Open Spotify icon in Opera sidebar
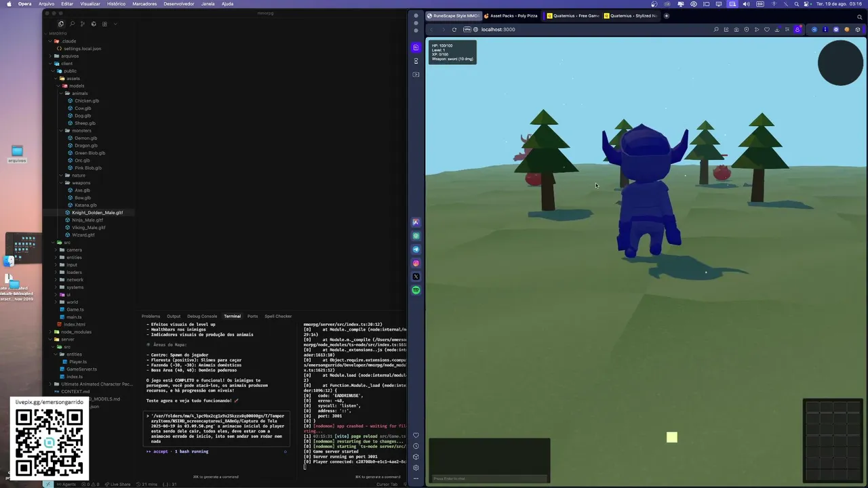Screen dimensions: 868x488 tap(416, 290)
